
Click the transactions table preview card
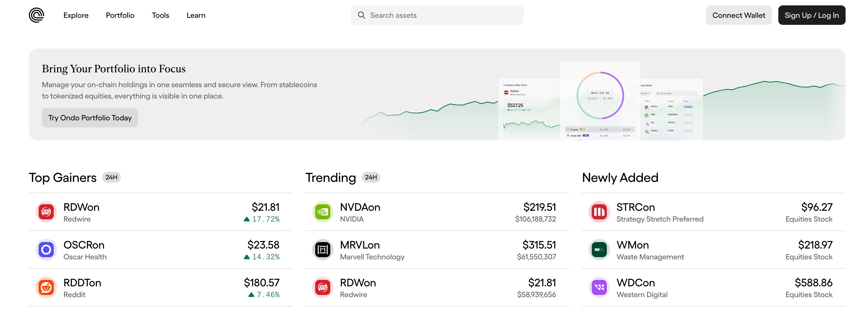pyautogui.click(x=672, y=110)
